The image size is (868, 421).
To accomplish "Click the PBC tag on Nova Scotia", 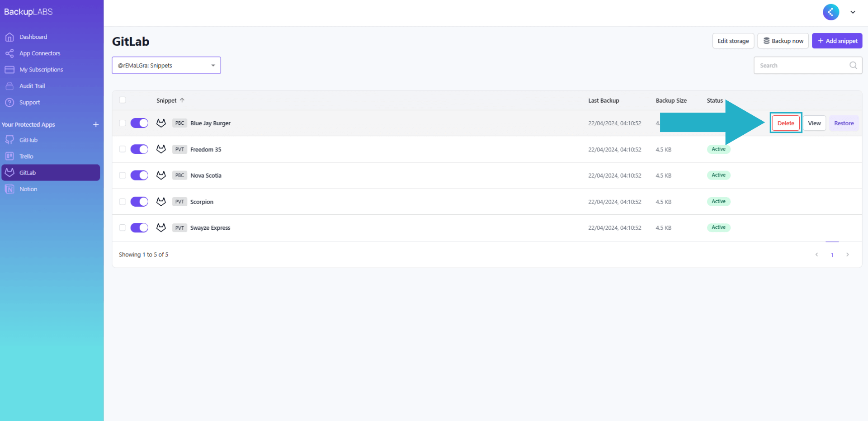I will [179, 175].
